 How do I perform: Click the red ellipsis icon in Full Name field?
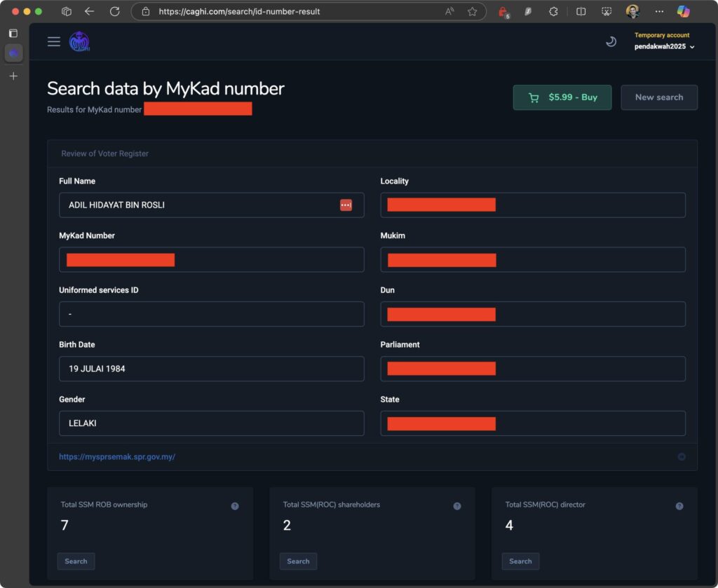[x=346, y=205]
